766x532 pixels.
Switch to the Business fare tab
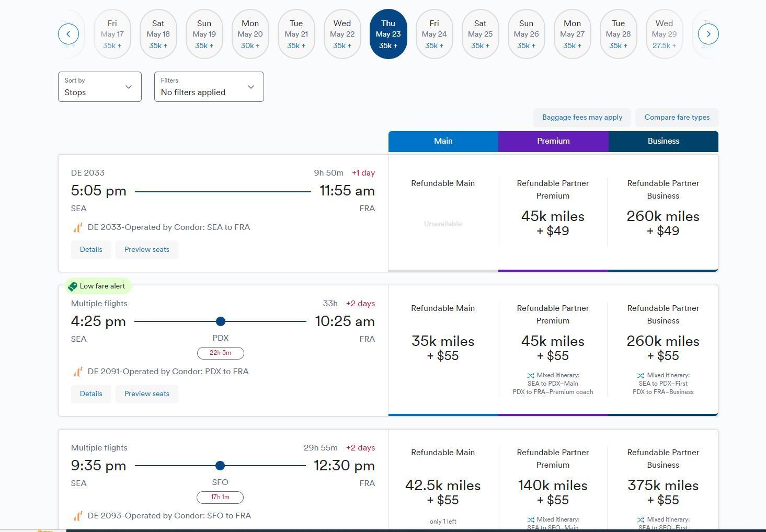click(663, 141)
